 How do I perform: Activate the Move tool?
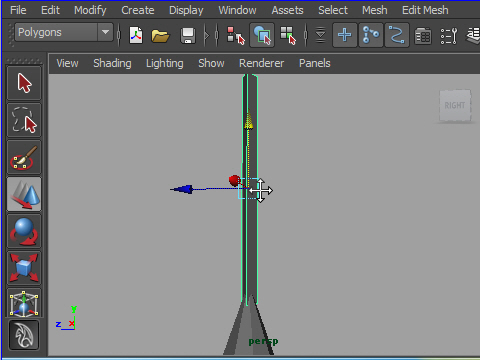(x=24, y=194)
